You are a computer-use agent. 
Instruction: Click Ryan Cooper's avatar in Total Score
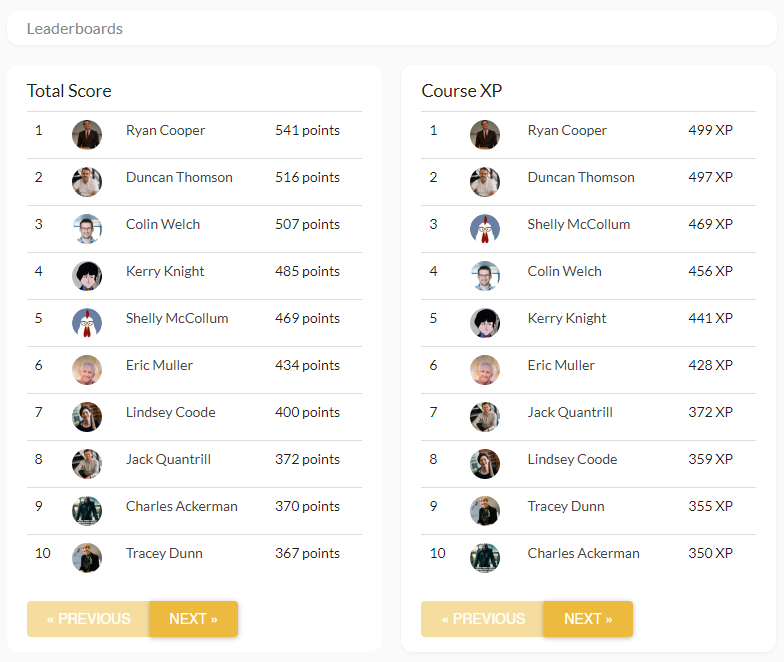(87, 135)
